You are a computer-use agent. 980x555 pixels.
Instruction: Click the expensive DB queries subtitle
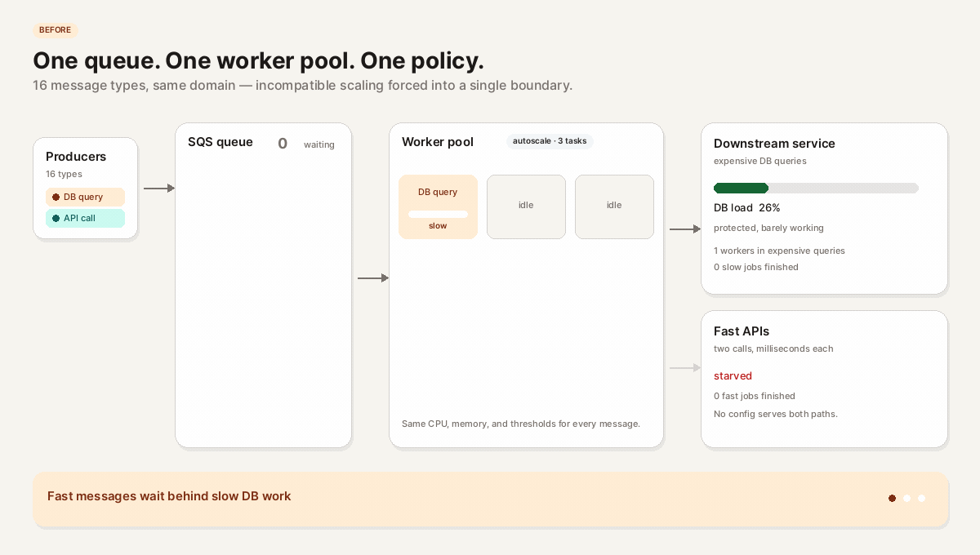tap(760, 161)
